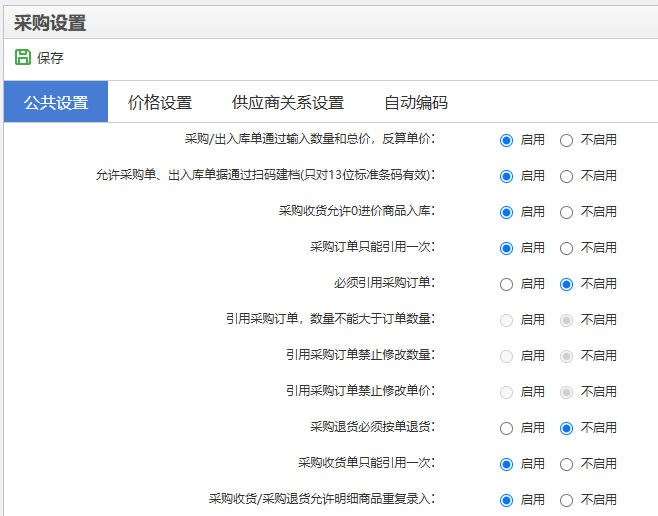The height and width of the screenshot is (516, 658).
Task: Click the label 采购订单只能引用一次
Action: pyautogui.click(x=372, y=247)
